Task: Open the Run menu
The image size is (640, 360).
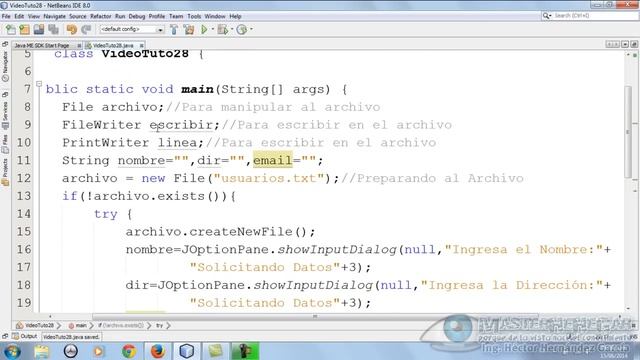Action: pos(120,16)
